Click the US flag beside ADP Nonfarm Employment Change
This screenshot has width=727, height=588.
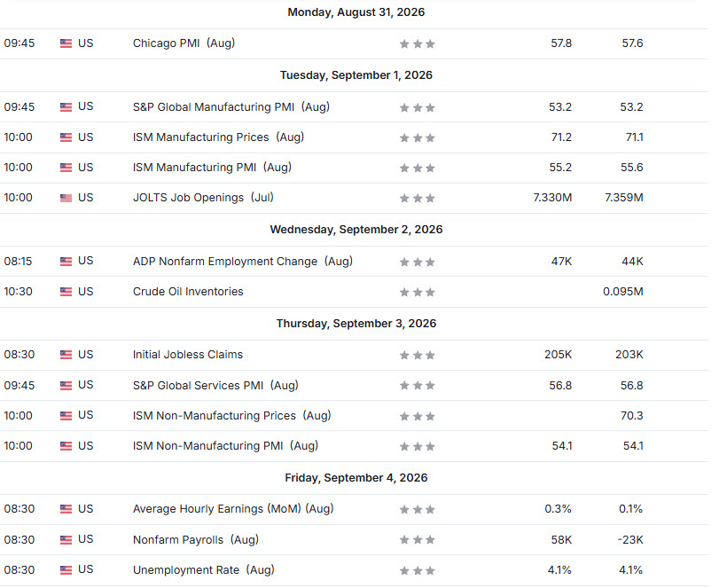(x=66, y=262)
